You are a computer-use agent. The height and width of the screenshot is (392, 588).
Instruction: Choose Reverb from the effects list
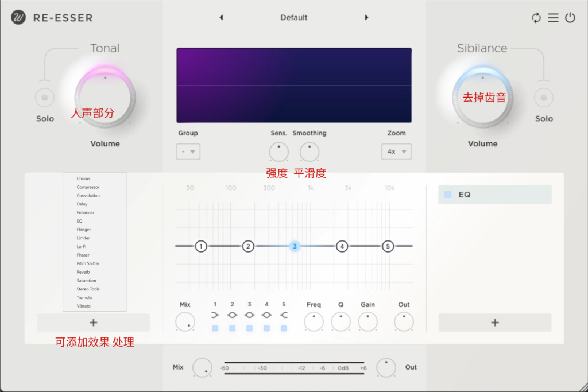[x=83, y=272]
